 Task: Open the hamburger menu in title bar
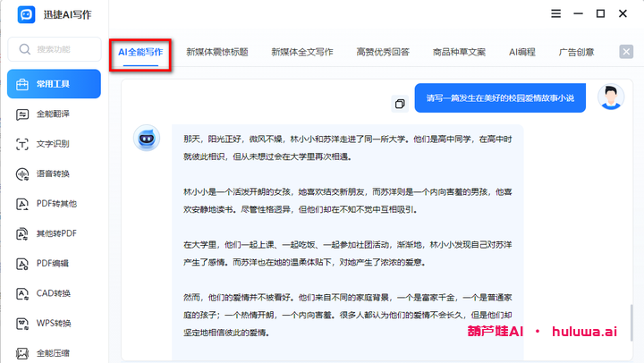pos(555,14)
